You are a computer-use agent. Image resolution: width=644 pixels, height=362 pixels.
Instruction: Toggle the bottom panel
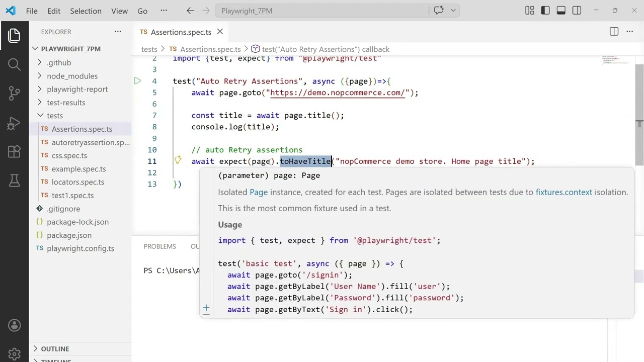[x=561, y=11]
